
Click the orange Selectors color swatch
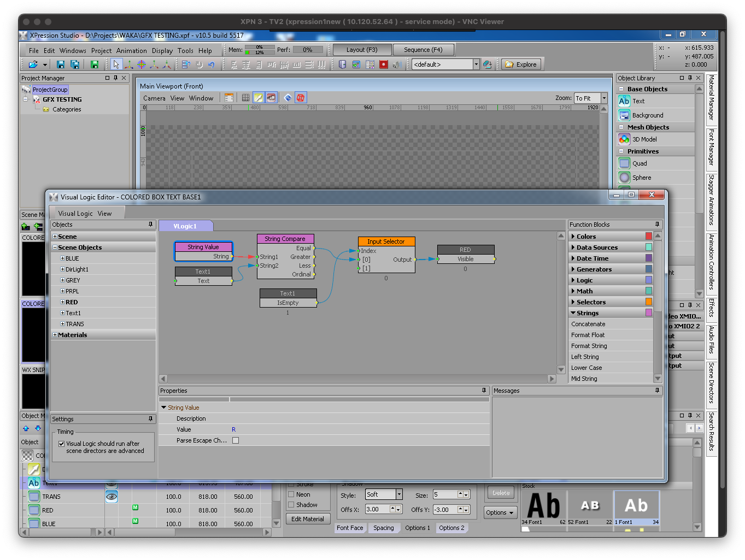[648, 302]
